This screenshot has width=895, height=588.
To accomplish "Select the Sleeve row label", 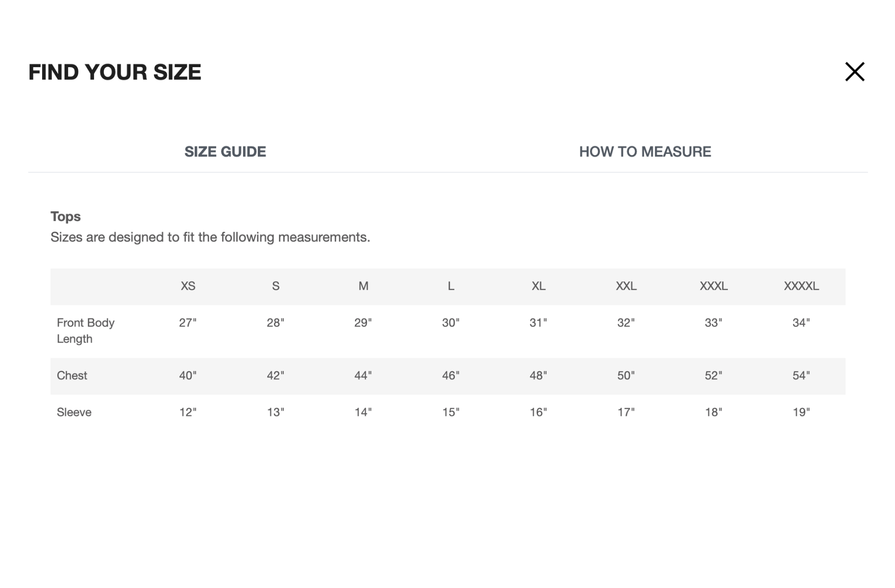I will pyautogui.click(x=74, y=413).
